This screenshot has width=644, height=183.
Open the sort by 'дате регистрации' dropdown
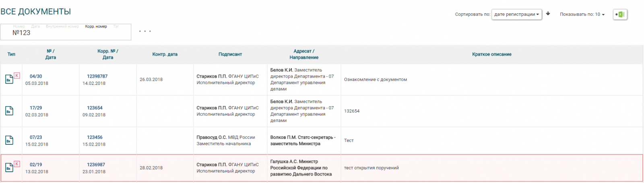click(x=516, y=14)
